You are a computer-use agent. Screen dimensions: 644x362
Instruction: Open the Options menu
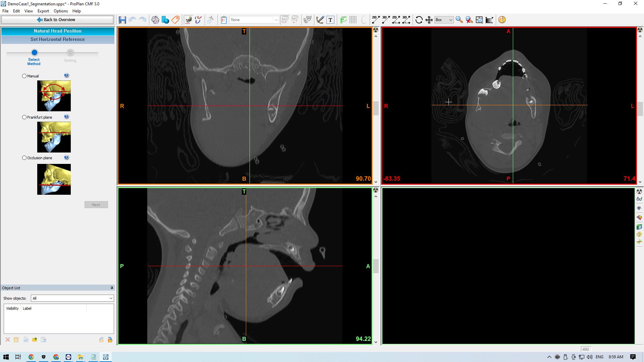(x=60, y=11)
